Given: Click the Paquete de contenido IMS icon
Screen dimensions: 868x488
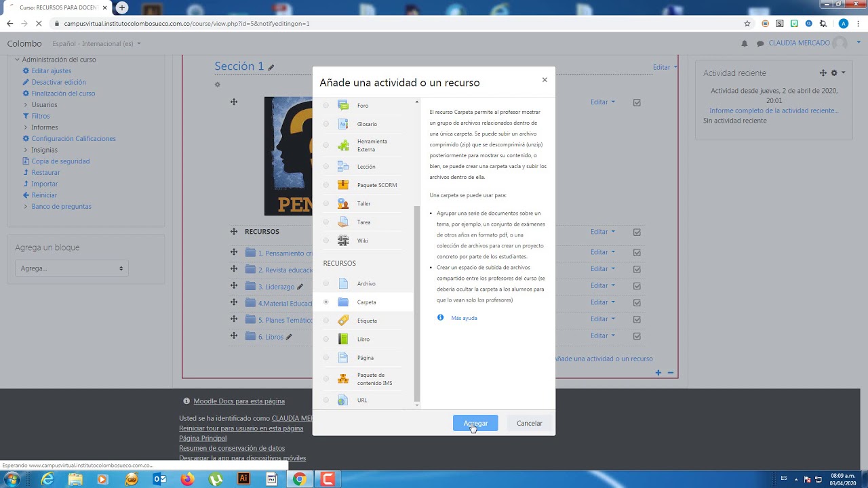Looking at the screenshot, I should click(343, 379).
